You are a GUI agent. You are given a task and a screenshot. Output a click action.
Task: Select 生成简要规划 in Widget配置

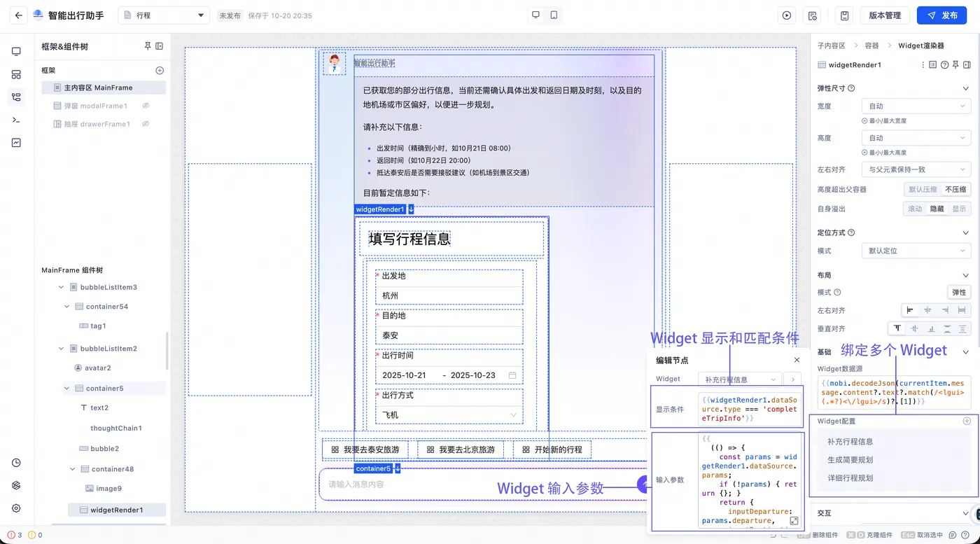850,460
